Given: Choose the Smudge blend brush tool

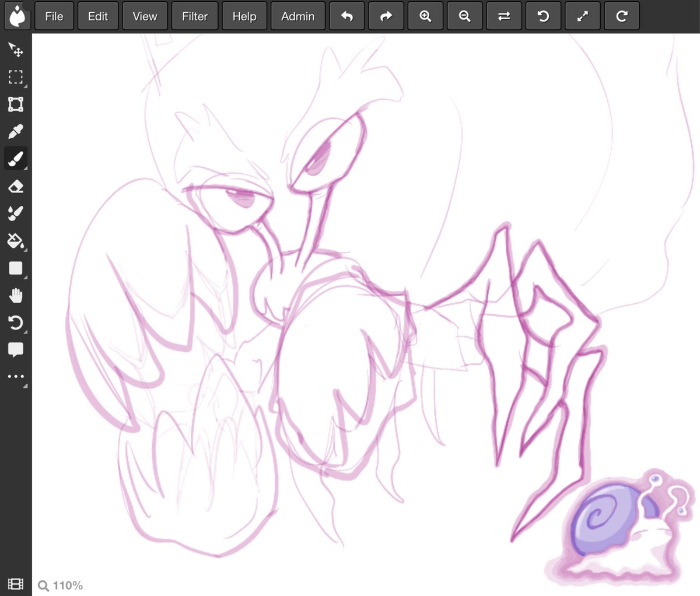Looking at the screenshot, I should tap(16, 213).
